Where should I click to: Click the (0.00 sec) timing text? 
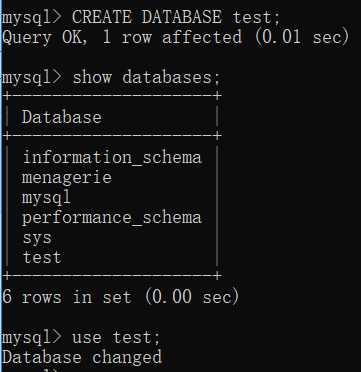[192, 297]
